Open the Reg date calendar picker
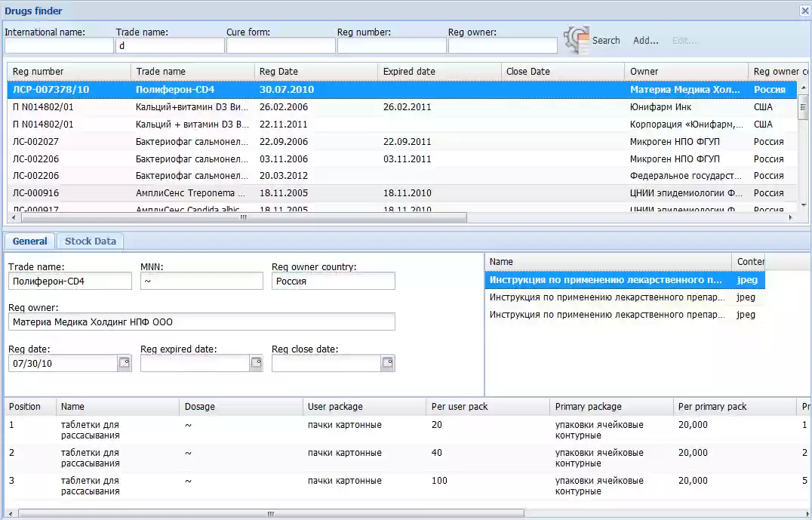The image size is (812, 520). coord(125,363)
